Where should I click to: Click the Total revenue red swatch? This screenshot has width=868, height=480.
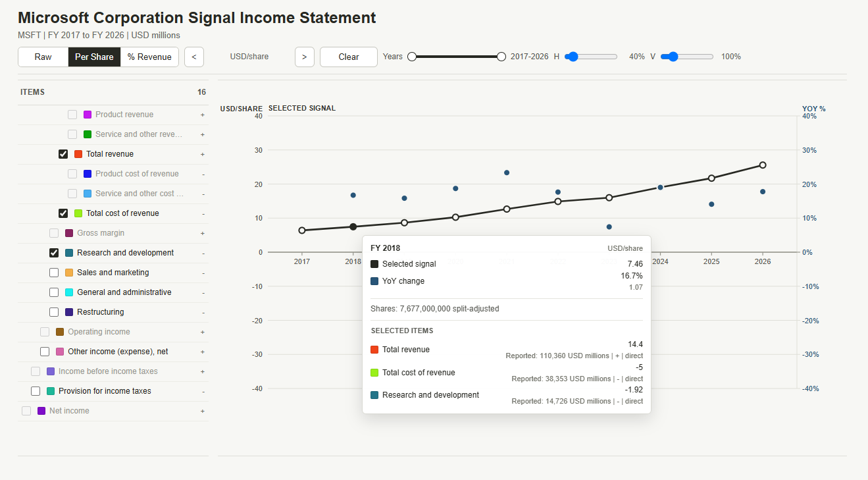click(x=78, y=154)
